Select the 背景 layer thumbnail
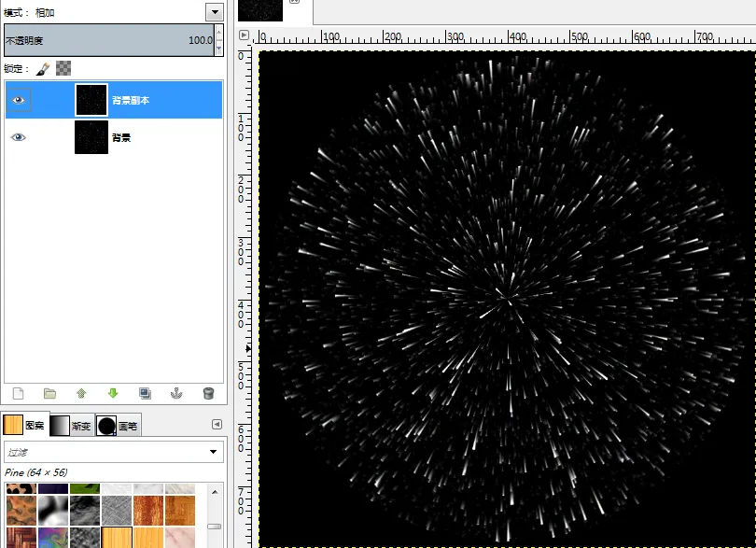Viewport: 756px width, 548px height. (x=91, y=137)
